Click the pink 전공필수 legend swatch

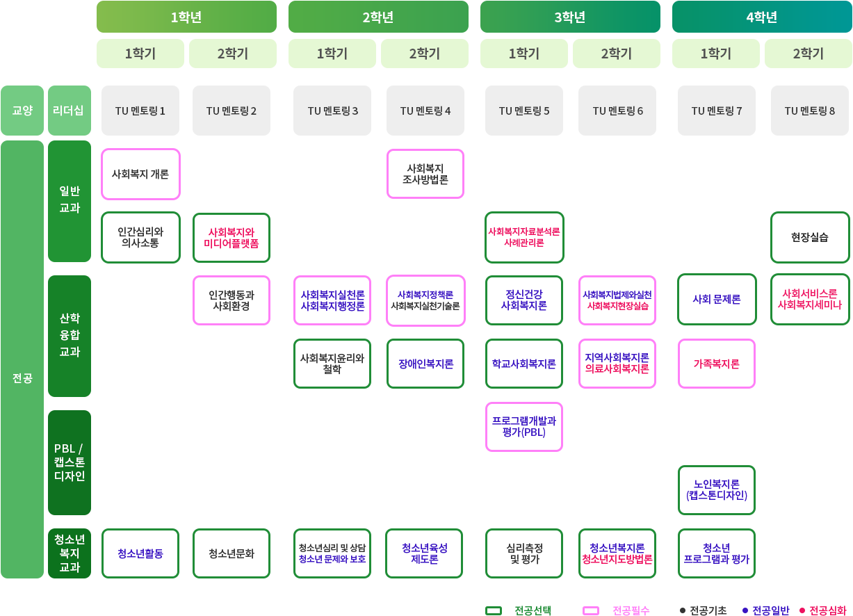(x=590, y=610)
